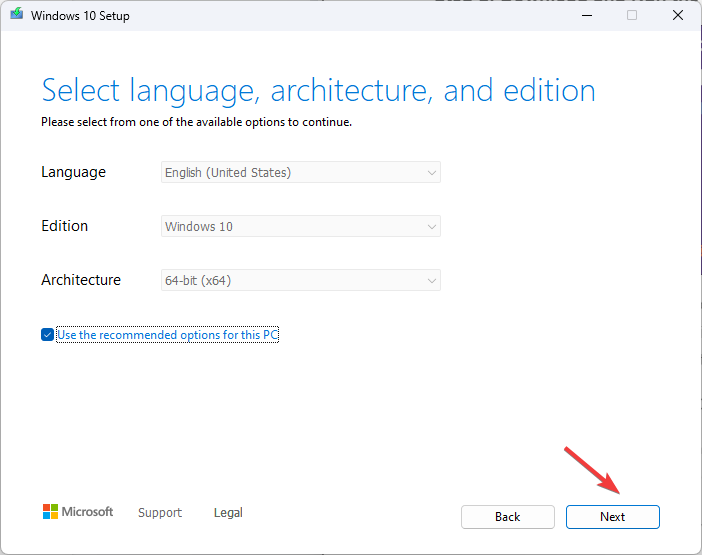
Task: Expand the Architecture dropdown arrow
Action: 432,281
